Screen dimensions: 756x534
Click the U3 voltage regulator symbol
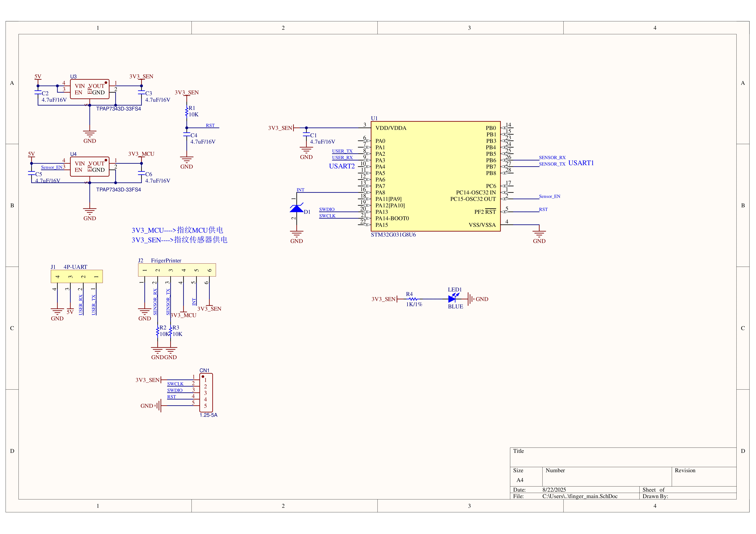pyautogui.click(x=90, y=89)
